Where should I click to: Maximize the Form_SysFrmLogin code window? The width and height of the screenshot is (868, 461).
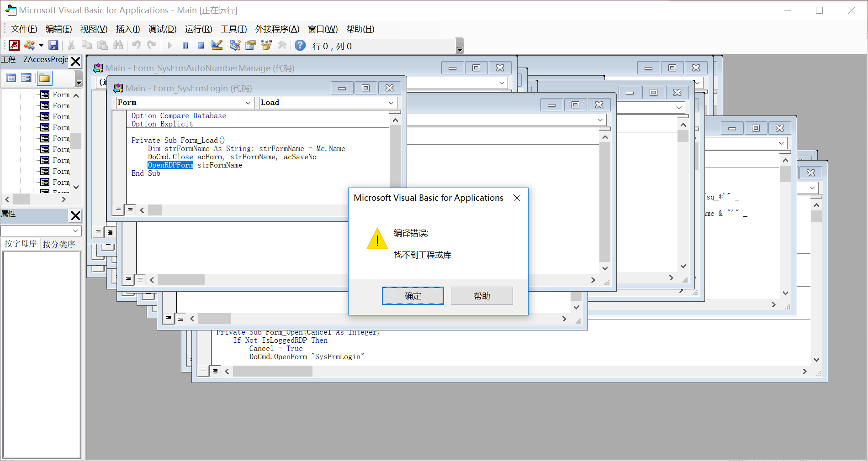pyautogui.click(x=366, y=88)
